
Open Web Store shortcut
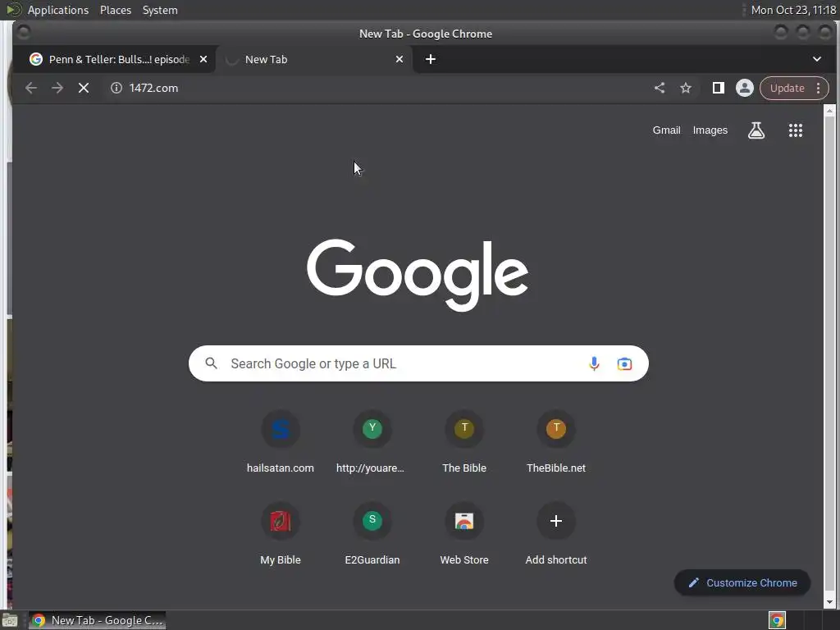click(464, 534)
